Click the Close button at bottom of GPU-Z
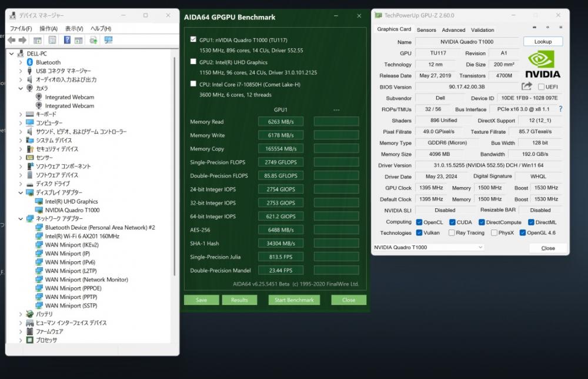This screenshot has height=379, width=588. tap(548, 248)
